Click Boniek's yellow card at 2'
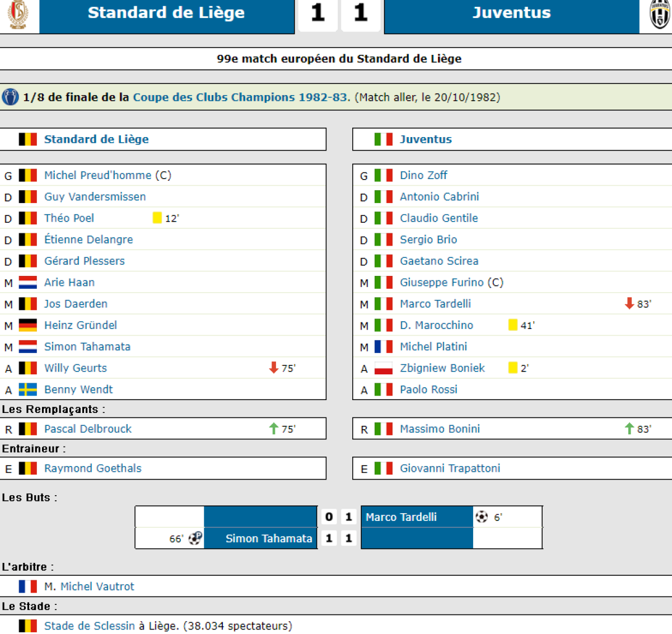Image resolution: width=672 pixels, height=634 pixels. pyautogui.click(x=513, y=368)
